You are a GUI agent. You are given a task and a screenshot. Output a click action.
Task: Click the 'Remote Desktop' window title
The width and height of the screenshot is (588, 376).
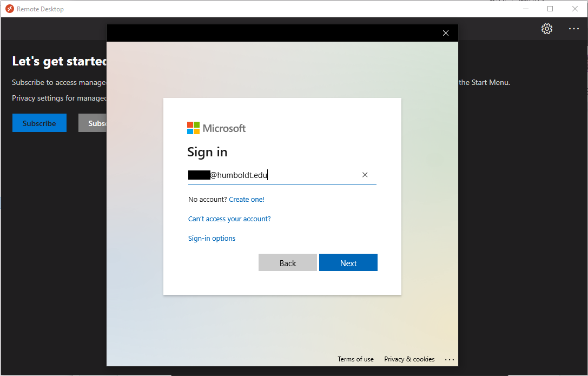pos(40,9)
